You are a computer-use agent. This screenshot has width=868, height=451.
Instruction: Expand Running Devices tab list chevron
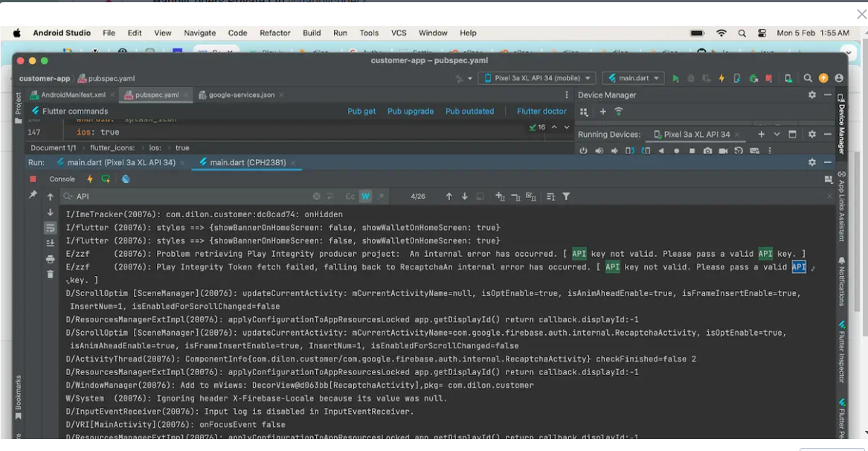tap(777, 134)
